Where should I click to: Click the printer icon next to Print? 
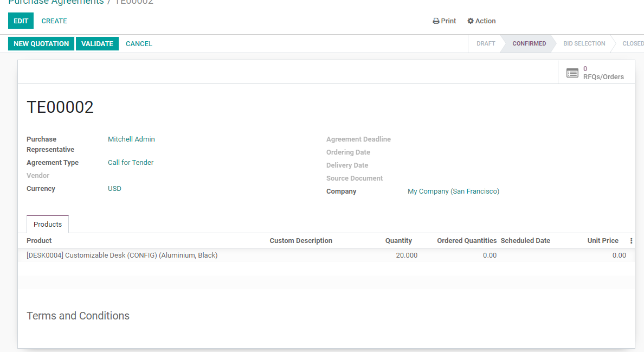(436, 21)
